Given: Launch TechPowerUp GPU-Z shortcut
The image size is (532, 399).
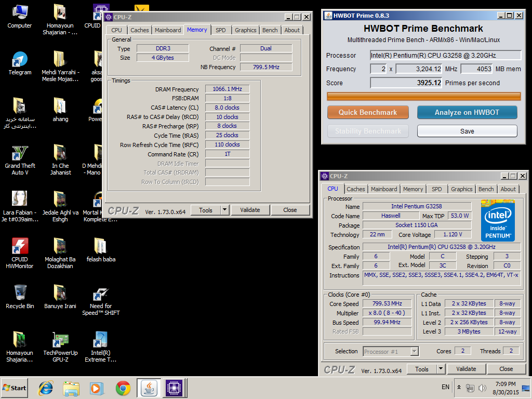Looking at the screenshot, I should (x=60, y=347).
